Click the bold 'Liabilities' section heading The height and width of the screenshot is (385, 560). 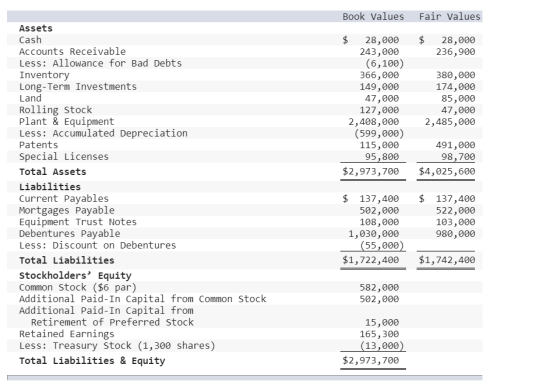tap(50, 187)
